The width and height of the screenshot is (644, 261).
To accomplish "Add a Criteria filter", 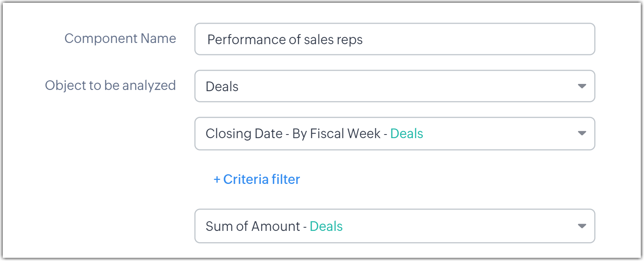I will pyautogui.click(x=257, y=179).
